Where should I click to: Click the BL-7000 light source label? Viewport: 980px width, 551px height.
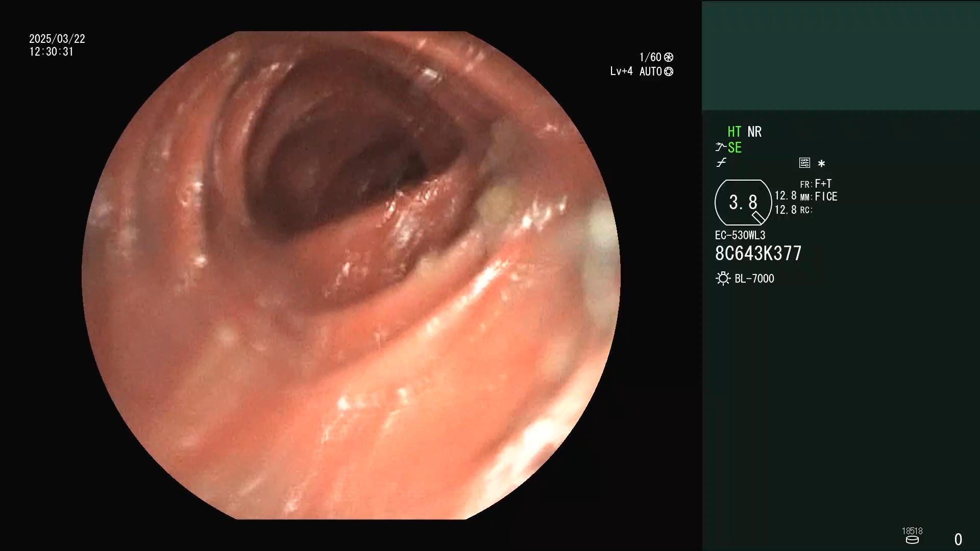point(754,279)
